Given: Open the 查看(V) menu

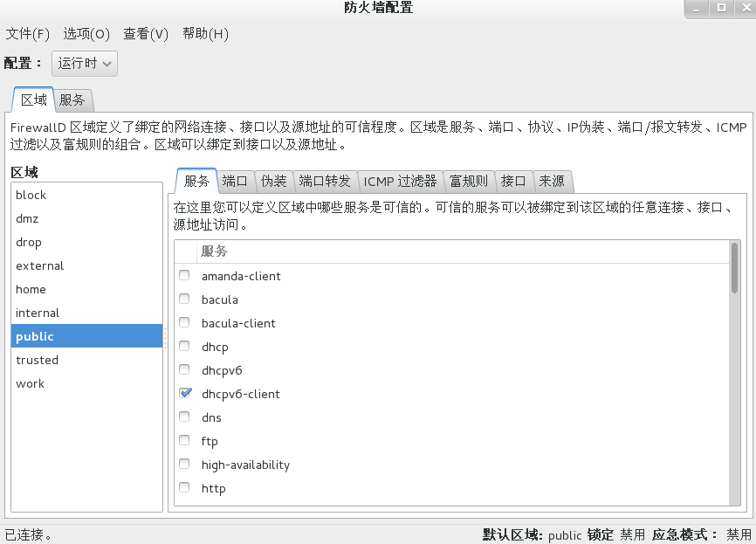Looking at the screenshot, I should tap(146, 34).
